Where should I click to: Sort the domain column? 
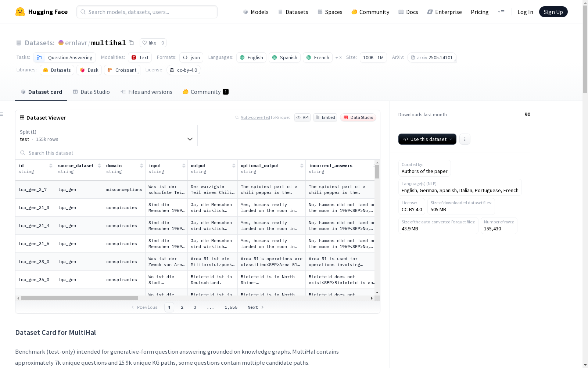click(x=141, y=166)
